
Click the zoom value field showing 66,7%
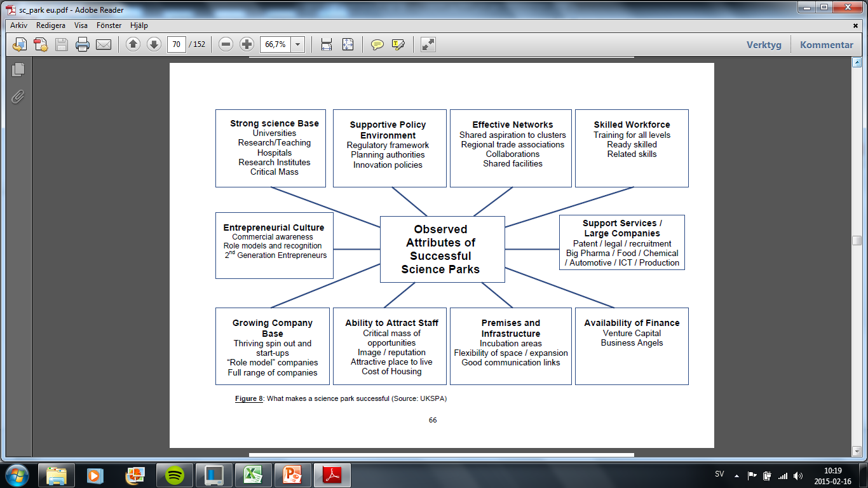(275, 44)
